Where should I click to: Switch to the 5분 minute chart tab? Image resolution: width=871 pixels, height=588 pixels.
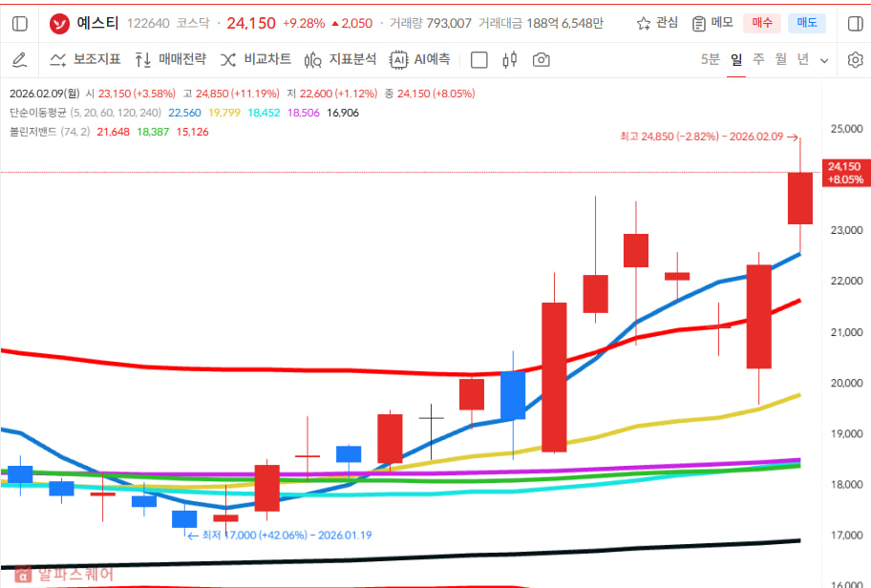[711, 59]
